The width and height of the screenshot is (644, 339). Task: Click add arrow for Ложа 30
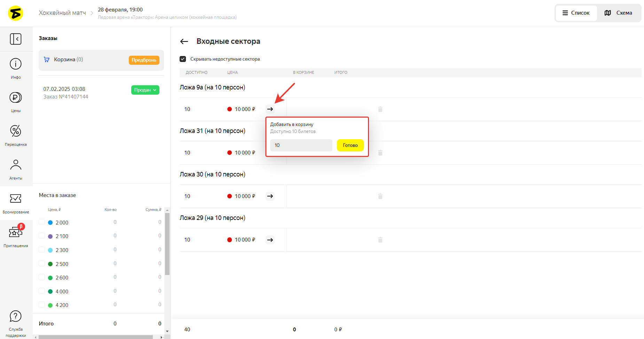pos(270,196)
